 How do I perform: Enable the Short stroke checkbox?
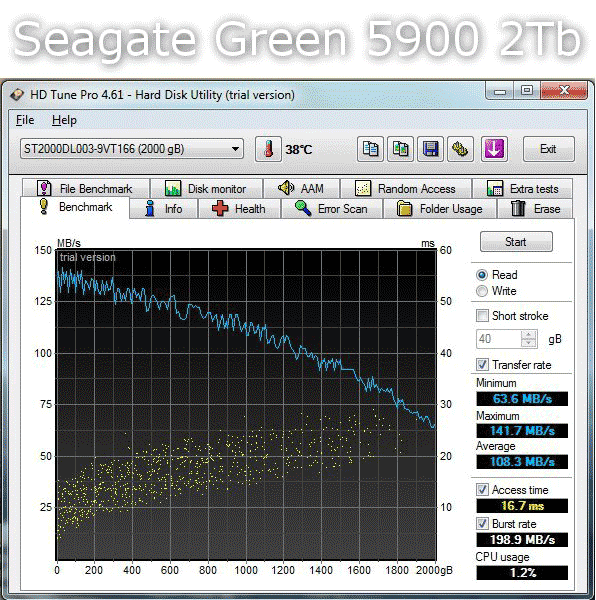482,316
